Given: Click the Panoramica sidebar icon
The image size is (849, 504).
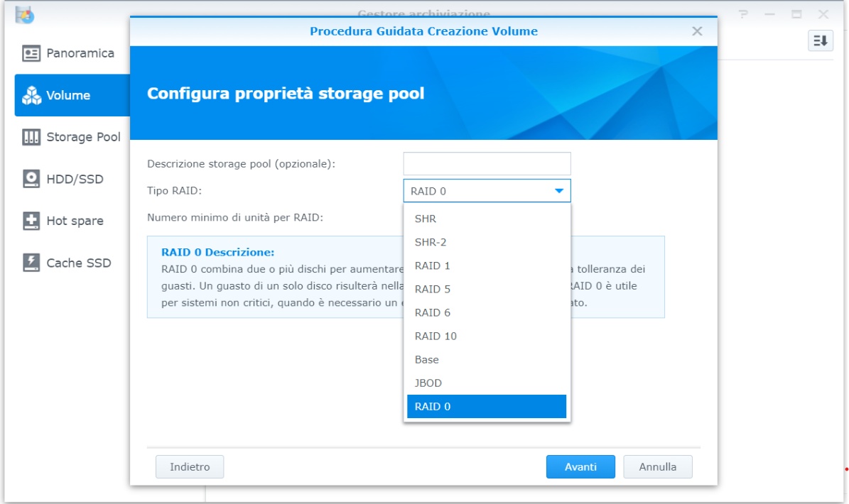Looking at the screenshot, I should point(31,53).
